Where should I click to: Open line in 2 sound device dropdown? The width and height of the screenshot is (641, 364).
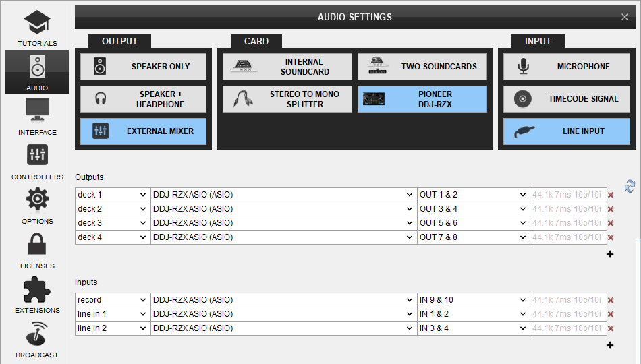[x=283, y=328]
